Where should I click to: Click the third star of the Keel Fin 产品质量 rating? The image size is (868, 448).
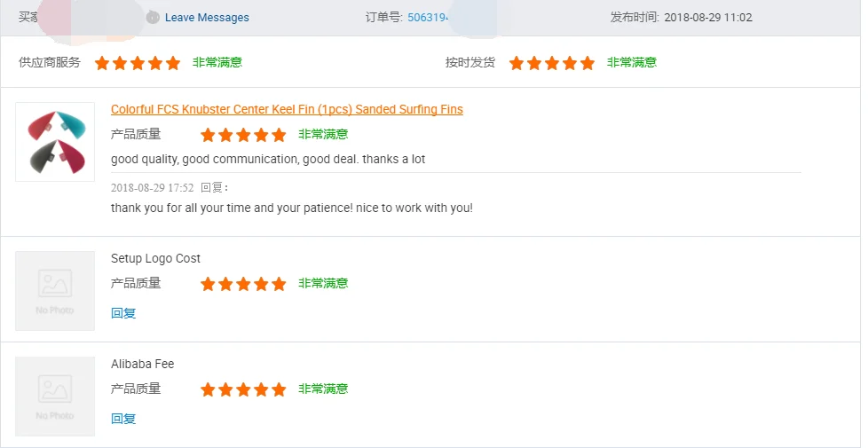[x=243, y=135]
